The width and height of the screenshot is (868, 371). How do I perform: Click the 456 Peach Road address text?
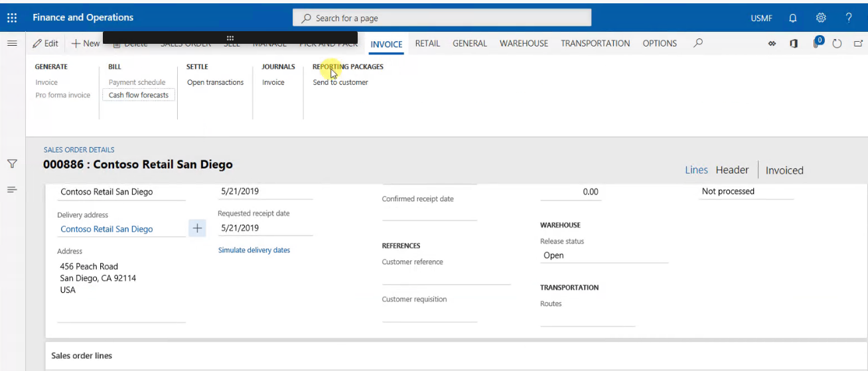click(89, 266)
